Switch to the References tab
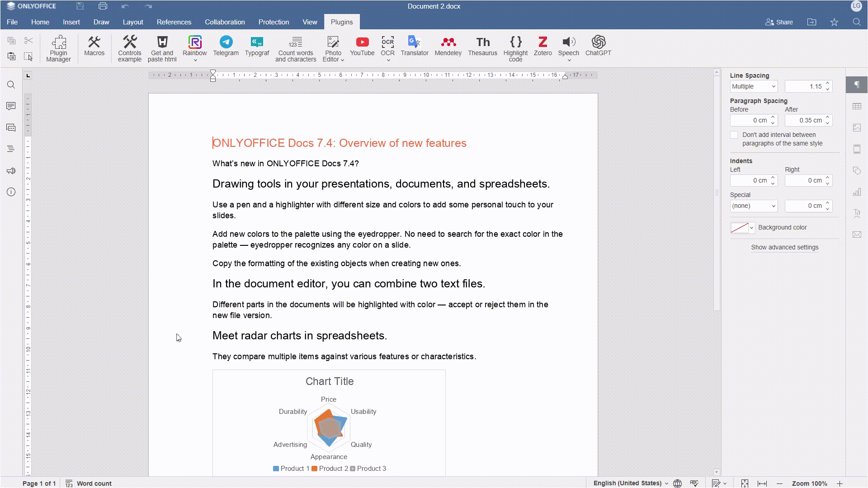This screenshot has height=488, width=868. (174, 22)
